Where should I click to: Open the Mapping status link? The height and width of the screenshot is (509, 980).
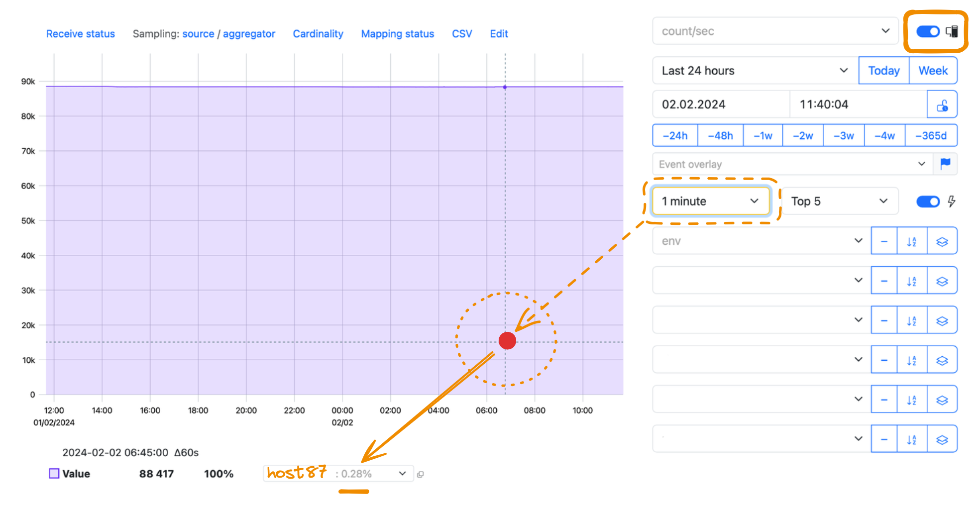coord(398,34)
